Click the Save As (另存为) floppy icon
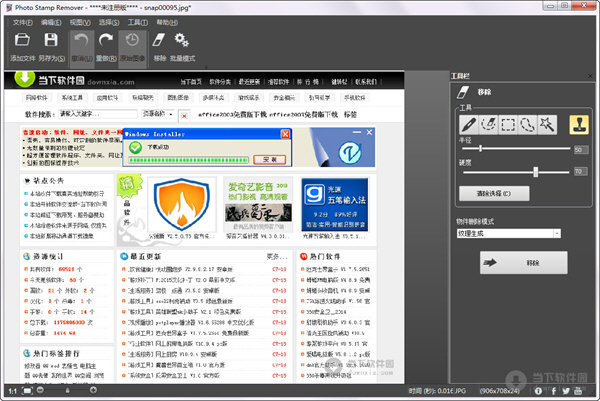This screenshot has width=600, height=401. (x=51, y=40)
